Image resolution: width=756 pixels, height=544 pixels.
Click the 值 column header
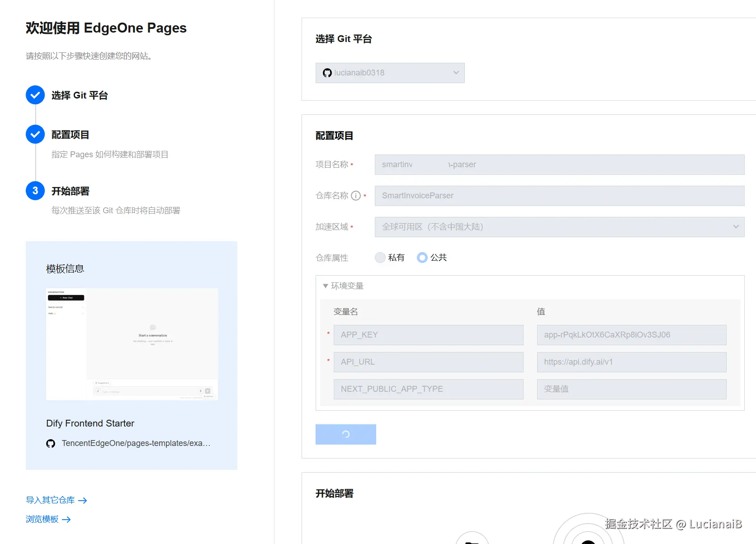click(541, 312)
